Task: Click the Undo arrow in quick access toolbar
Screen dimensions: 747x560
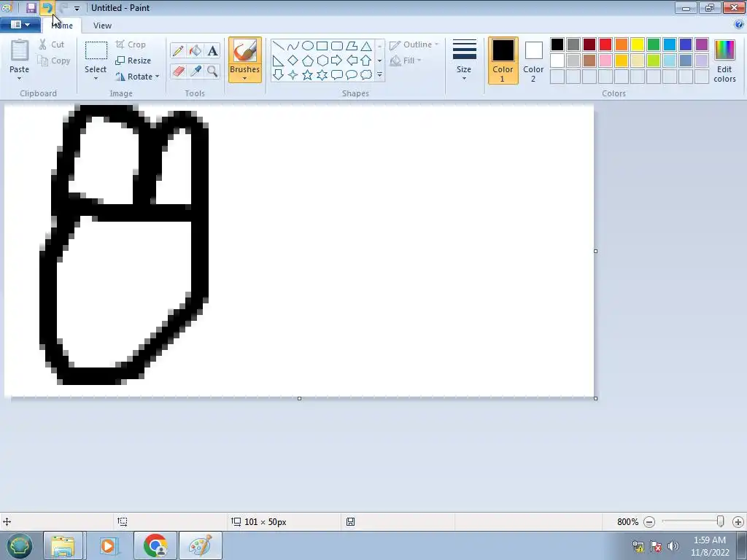Action: pos(47,7)
